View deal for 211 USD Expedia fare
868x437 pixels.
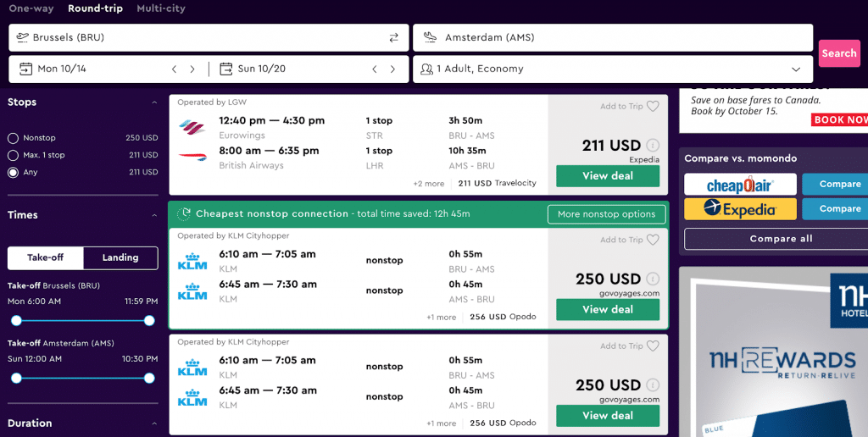[608, 176]
